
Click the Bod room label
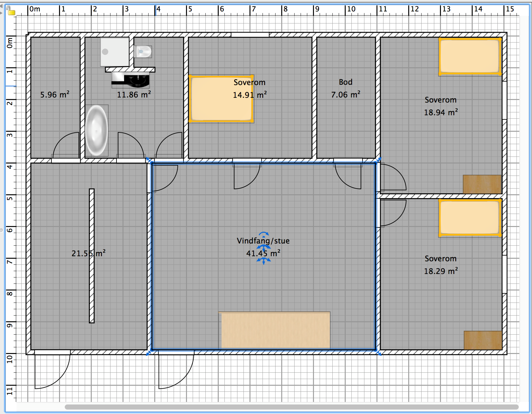[345, 82]
